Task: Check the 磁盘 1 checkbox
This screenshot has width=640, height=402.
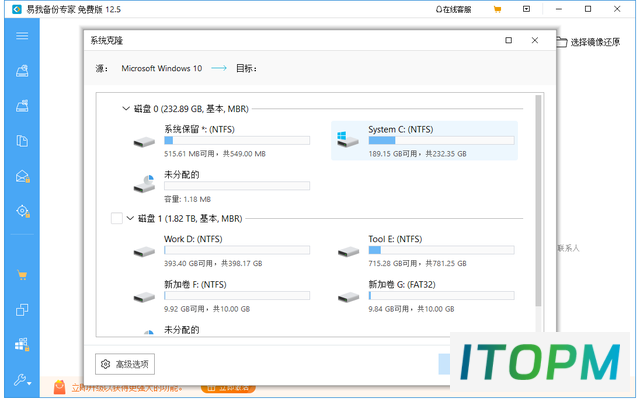Action: pos(117,218)
